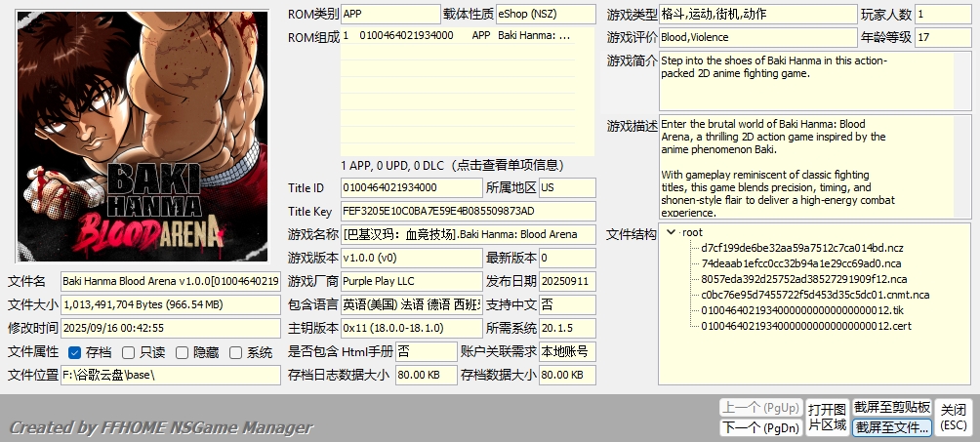Close the window with 关闭 (ESC)
980x442 pixels.
(x=953, y=418)
